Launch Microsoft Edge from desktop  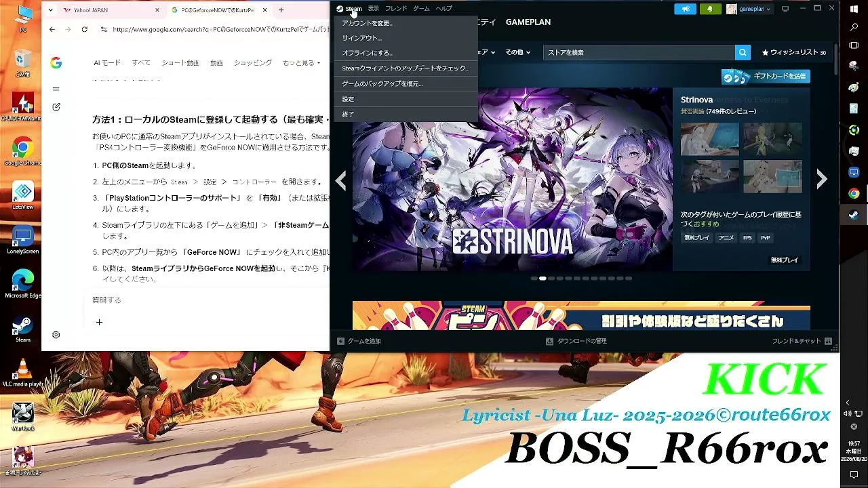(23, 284)
